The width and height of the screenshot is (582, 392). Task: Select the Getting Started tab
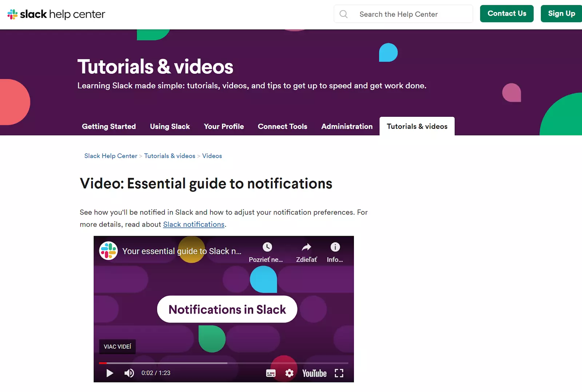coord(108,126)
